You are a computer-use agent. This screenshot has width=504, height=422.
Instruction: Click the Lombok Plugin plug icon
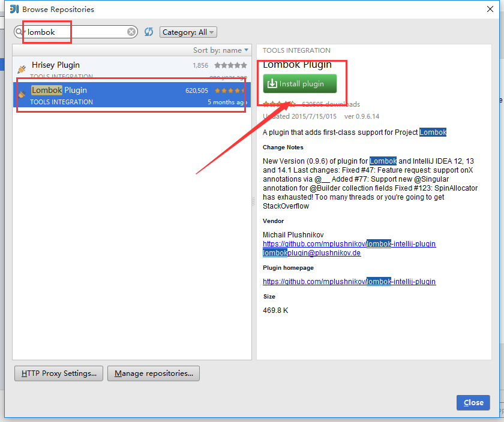pyautogui.click(x=22, y=94)
